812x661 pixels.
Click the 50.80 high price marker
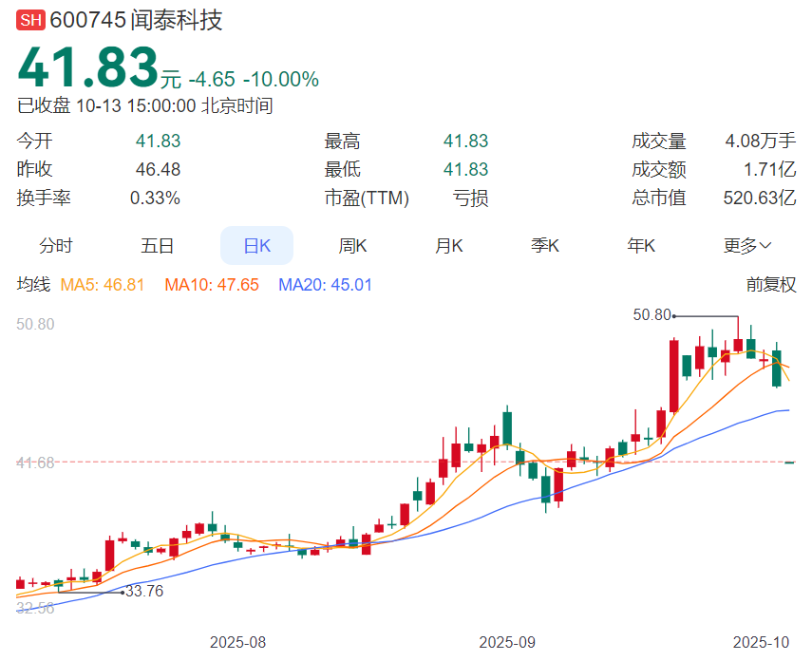click(x=651, y=314)
